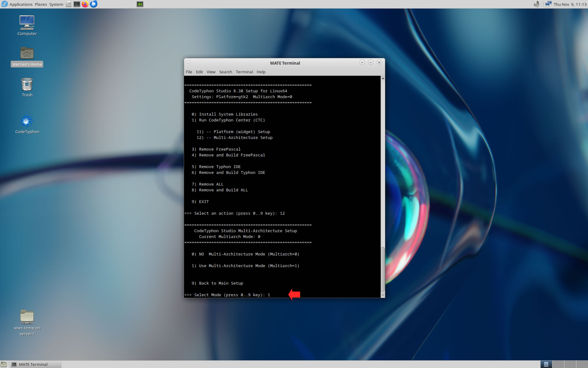Screen dimensions: 588x368
Task: Click the line '0) Install System Libraries'
Action: [224, 114]
